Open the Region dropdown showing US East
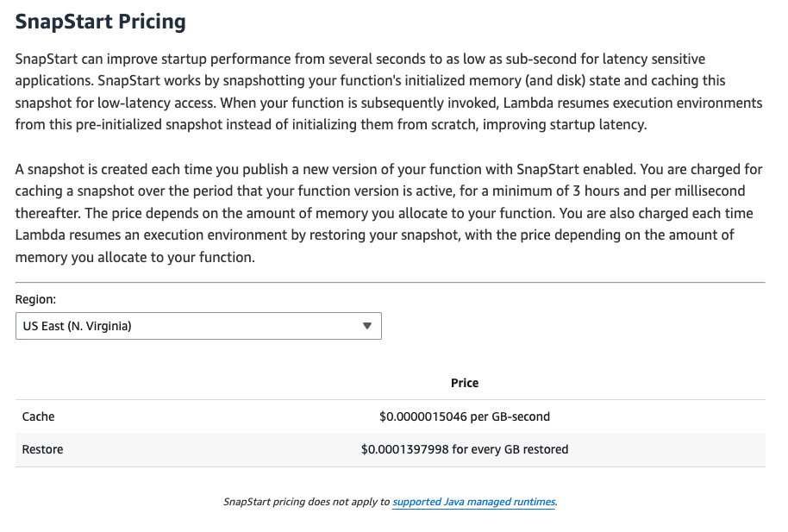 point(197,326)
